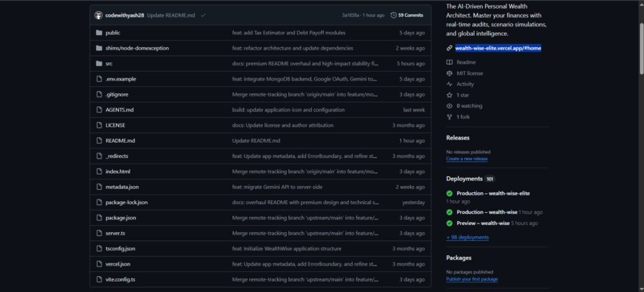Click the file icon beside vite.config.ts

pos(98,279)
